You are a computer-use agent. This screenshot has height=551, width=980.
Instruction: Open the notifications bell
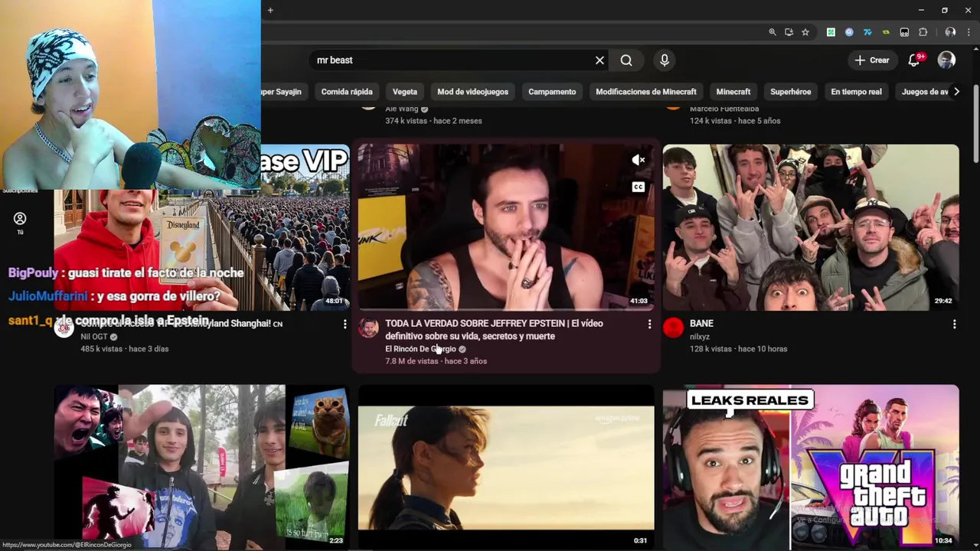pyautogui.click(x=914, y=60)
